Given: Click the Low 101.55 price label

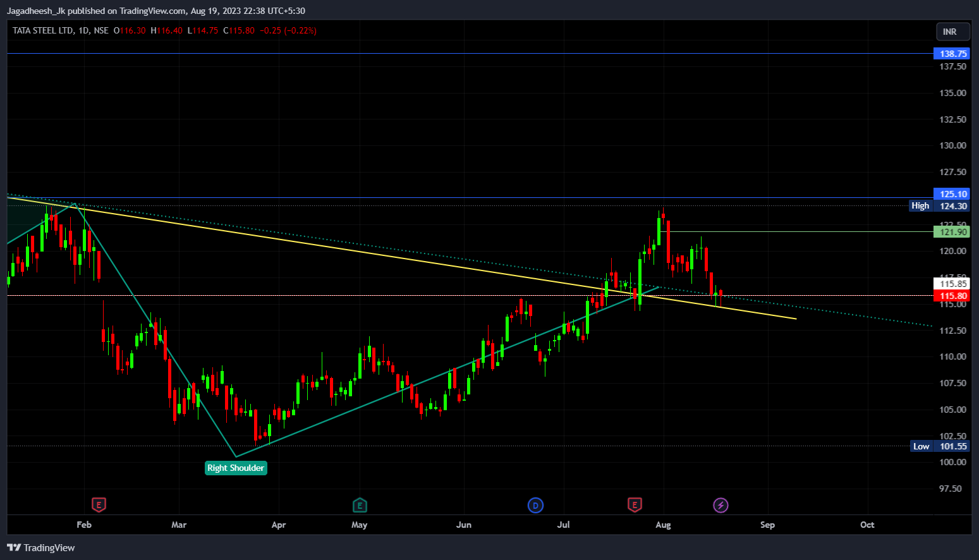Looking at the screenshot, I should 940,446.
